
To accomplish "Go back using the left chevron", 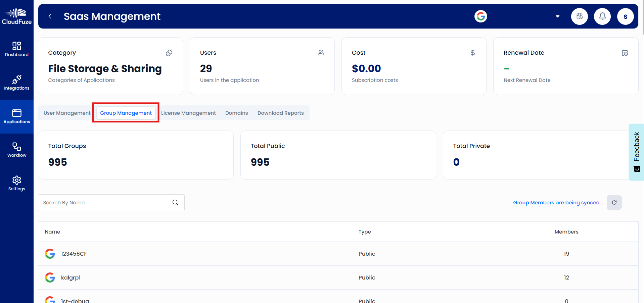I will click(50, 16).
